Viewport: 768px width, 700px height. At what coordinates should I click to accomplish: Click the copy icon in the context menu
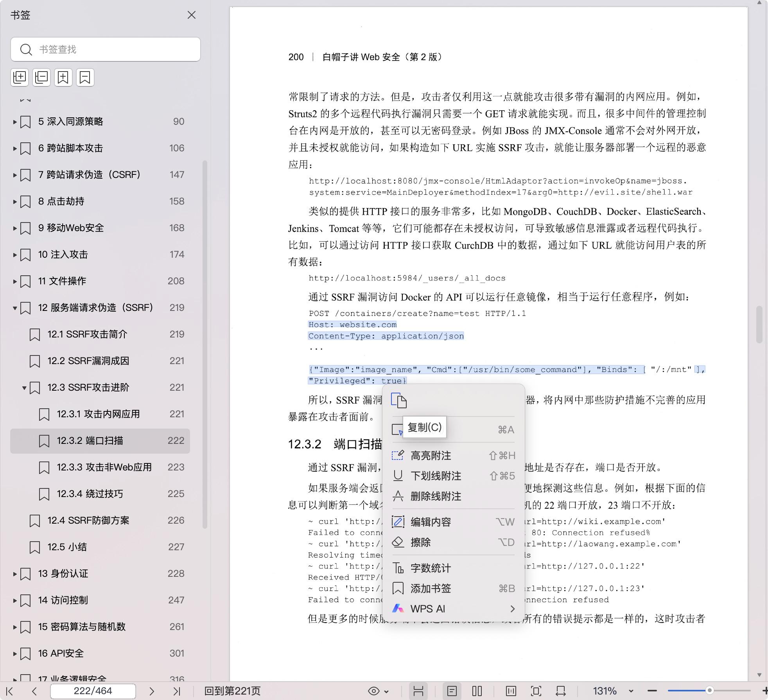(x=399, y=400)
